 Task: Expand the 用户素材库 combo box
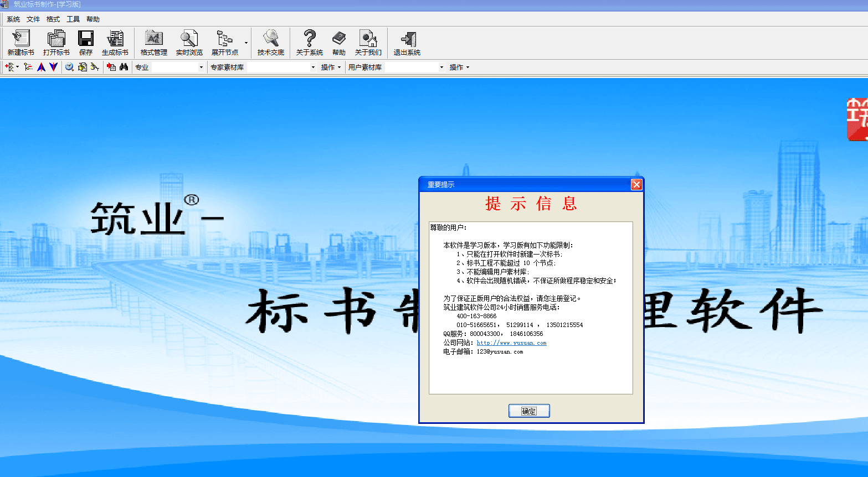point(441,67)
